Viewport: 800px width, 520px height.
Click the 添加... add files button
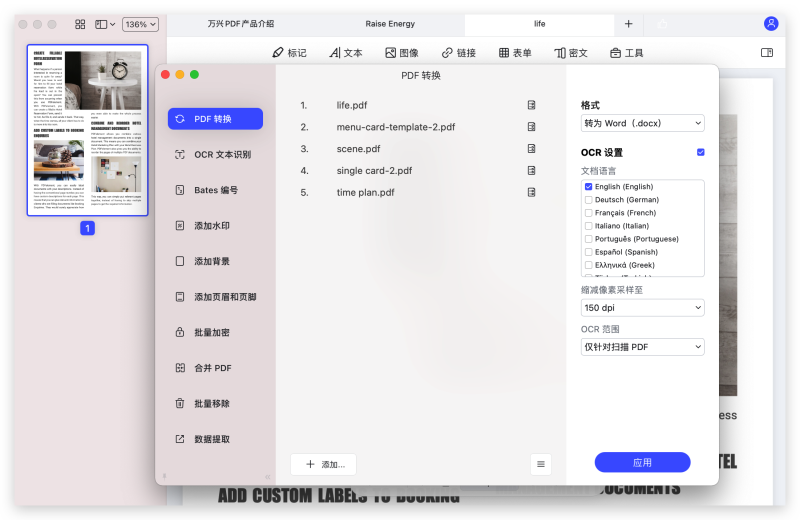[323, 464]
